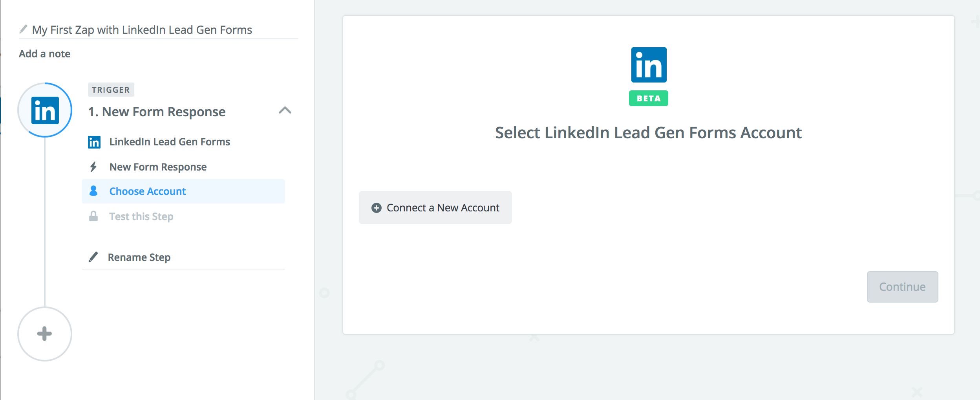Screen dimensions: 980x400
Task: Click the lock icon beside Test this Step
Action: pyautogui.click(x=93, y=216)
